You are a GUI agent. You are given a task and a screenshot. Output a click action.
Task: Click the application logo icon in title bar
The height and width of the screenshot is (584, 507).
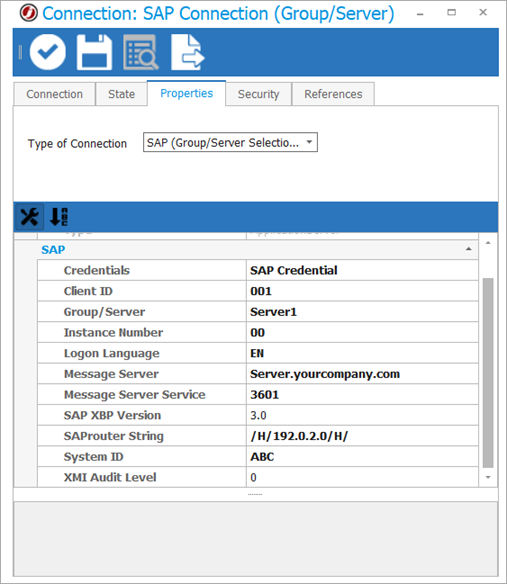(28, 13)
